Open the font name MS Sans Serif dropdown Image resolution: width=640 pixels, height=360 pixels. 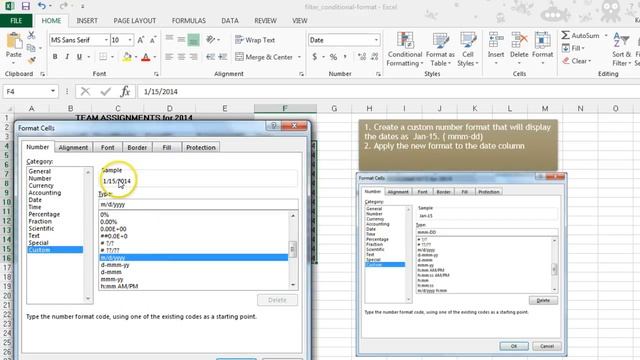pos(106,40)
